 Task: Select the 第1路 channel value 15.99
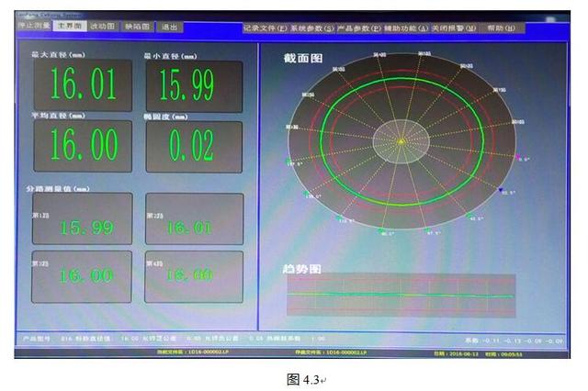click(83, 225)
